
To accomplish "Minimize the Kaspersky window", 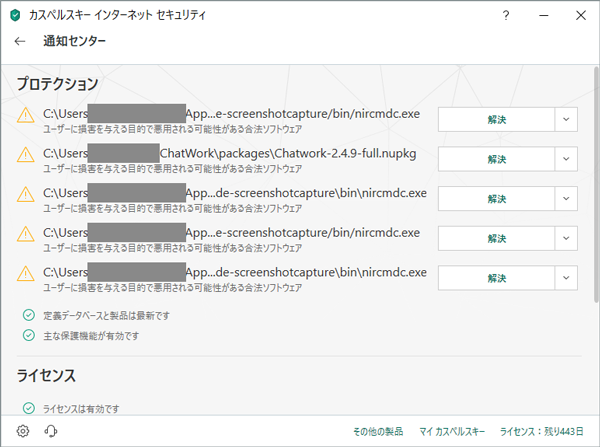I will (544, 15).
